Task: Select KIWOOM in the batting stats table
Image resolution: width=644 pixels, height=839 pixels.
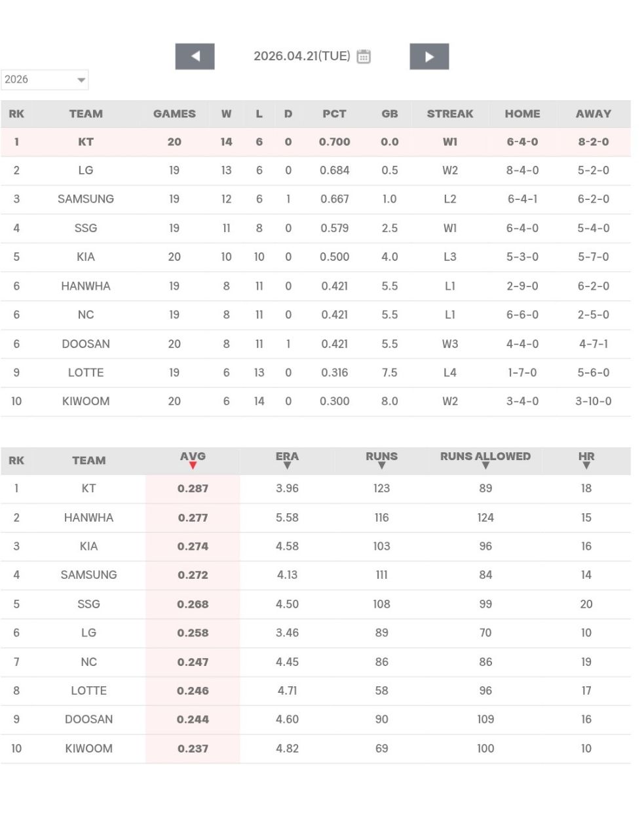Action: pos(88,749)
